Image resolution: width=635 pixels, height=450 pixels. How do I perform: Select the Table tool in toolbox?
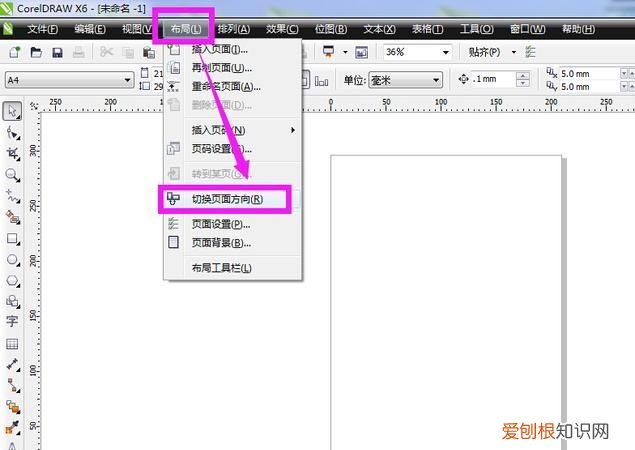[x=12, y=344]
